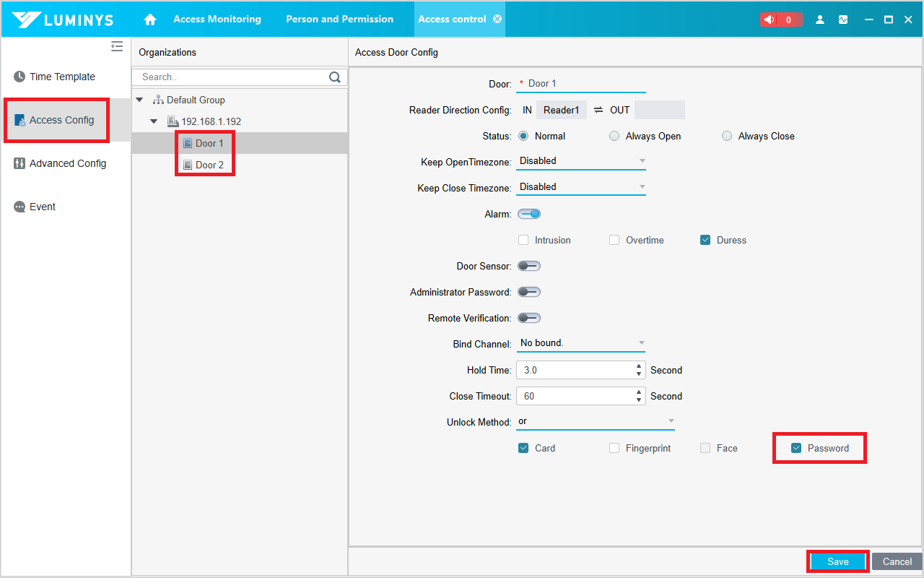Click the search magnifier icon in Organizations
The height and width of the screenshot is (578, 924).
click(x=335, y=77)
